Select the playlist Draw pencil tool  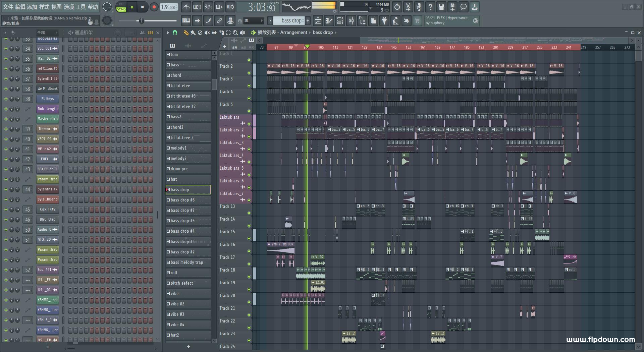click(186, 33)
